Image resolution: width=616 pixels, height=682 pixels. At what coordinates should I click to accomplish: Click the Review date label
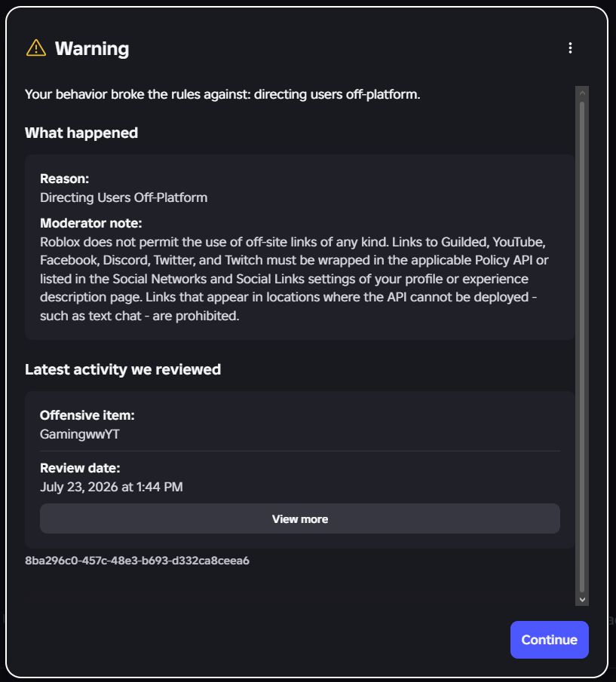pos(80,468)
